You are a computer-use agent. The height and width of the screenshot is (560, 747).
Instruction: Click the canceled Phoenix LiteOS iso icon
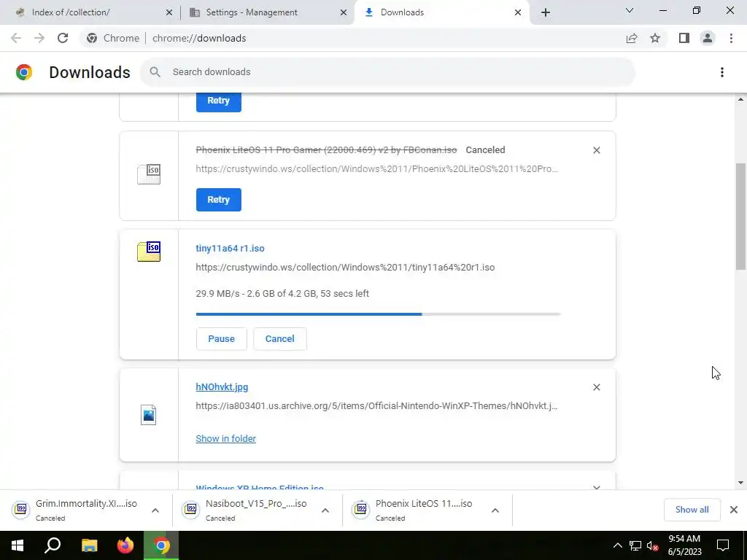pyautogui.click(x=149, y=174)
